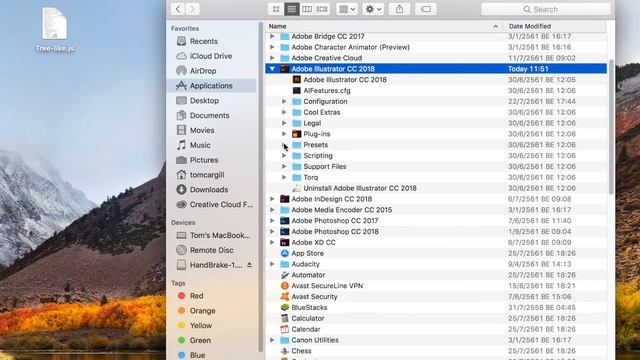This screenshot has height=360, width=640.
Task: Expand the Cool Extras folder
Action: (x=284, y=112)
